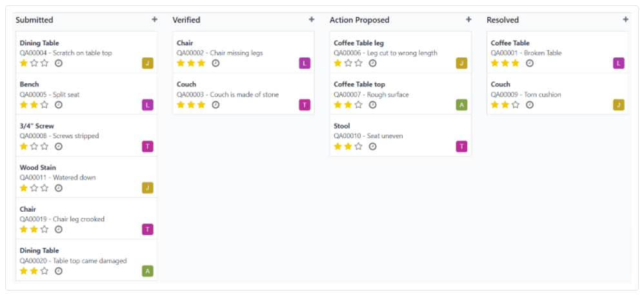Click the T avatar on Chair leg crooked card
The width and height of the screenshot is (644, 297).
coord(148,230)
